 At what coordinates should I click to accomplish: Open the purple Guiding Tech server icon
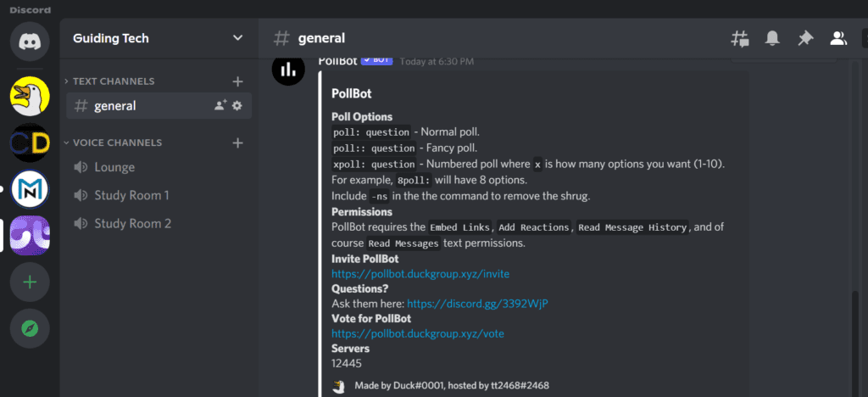pyautogui.click(x=30, y=235)
